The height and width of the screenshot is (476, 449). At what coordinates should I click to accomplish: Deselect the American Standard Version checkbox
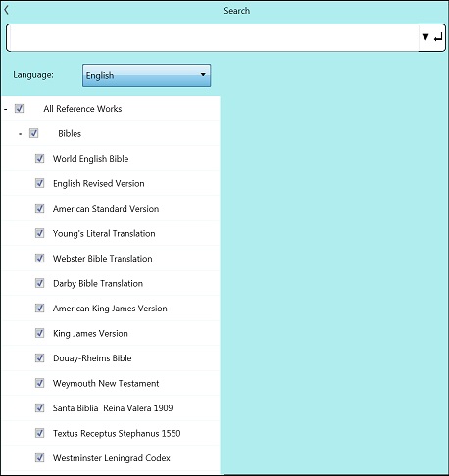[x=39, y=209]
